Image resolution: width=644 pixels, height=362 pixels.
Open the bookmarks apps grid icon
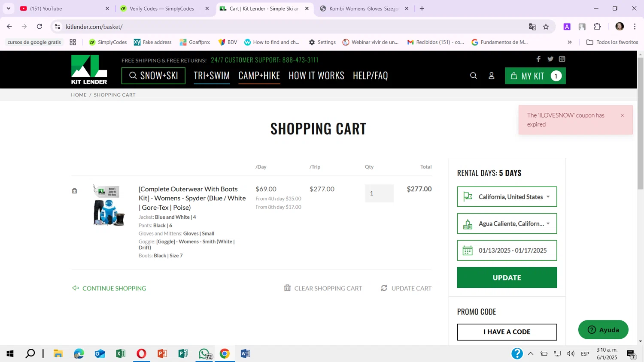(x=73, y=42)
